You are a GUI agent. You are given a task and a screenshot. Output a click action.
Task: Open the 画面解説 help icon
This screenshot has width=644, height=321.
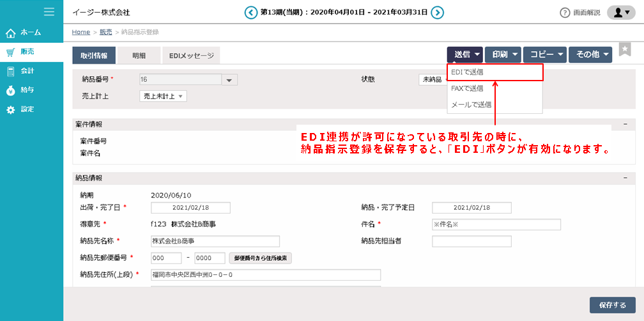[565, 13]
